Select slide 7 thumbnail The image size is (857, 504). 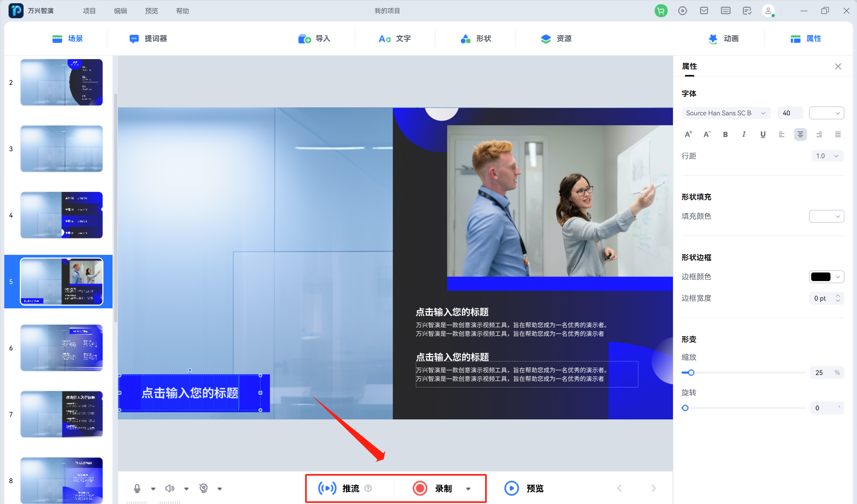62,414
